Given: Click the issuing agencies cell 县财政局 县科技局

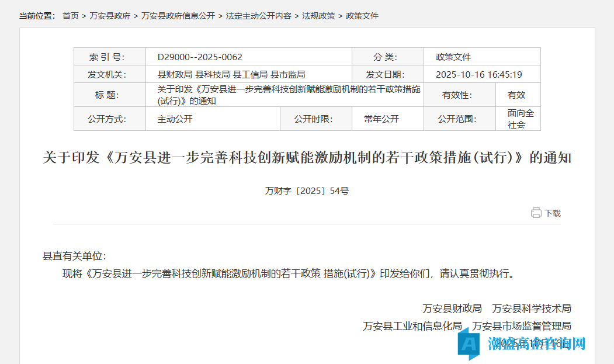Looking at the screenshot, I should coord(231,75).
